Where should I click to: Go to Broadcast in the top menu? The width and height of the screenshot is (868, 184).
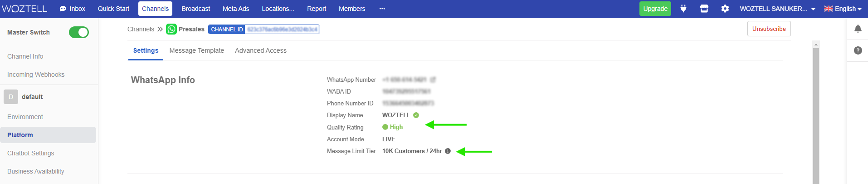[195, 9]
